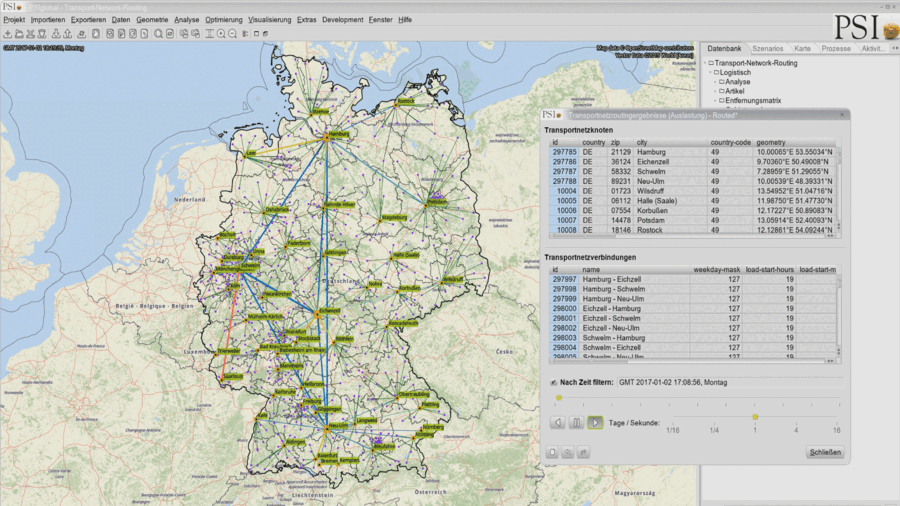900x506 pixels.
Task: Click the Schließen button
Action: pos(825,452)
